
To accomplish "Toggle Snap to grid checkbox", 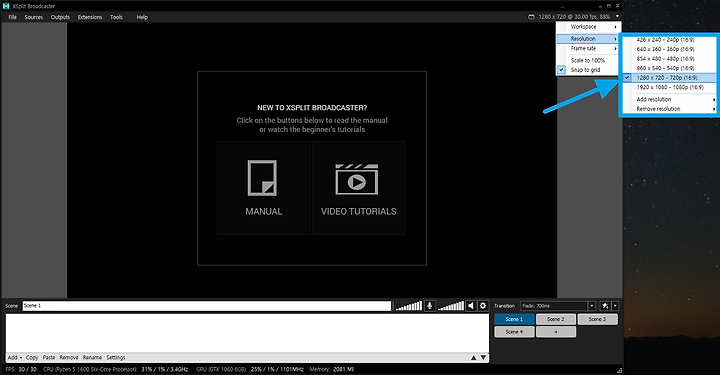I will click(x=561, y=70).
